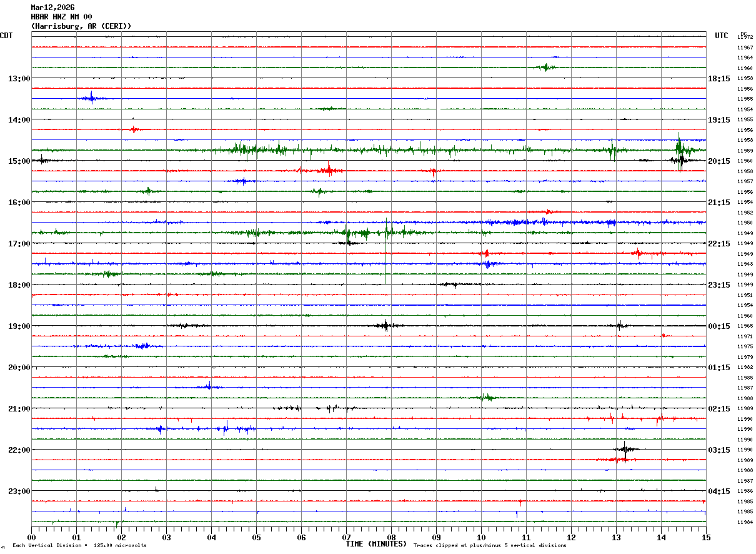Click the DC offset value 11957
This screenshot has width=756, height=554.
(745, 181)
